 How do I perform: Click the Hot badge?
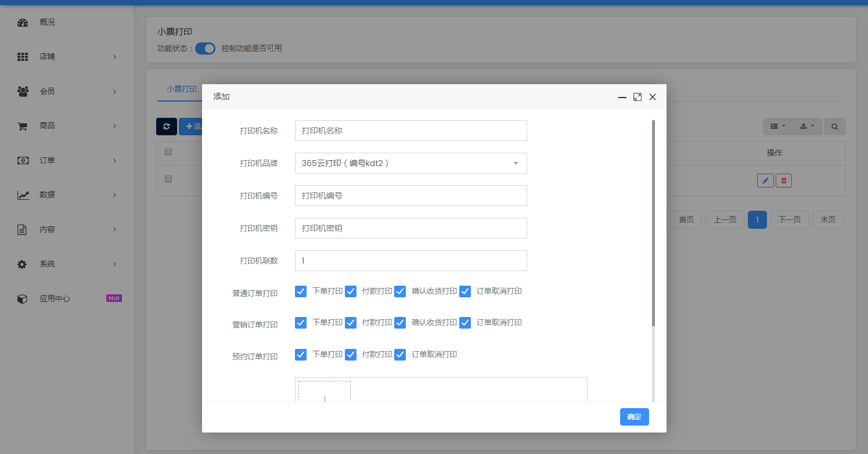pos(114,298)
